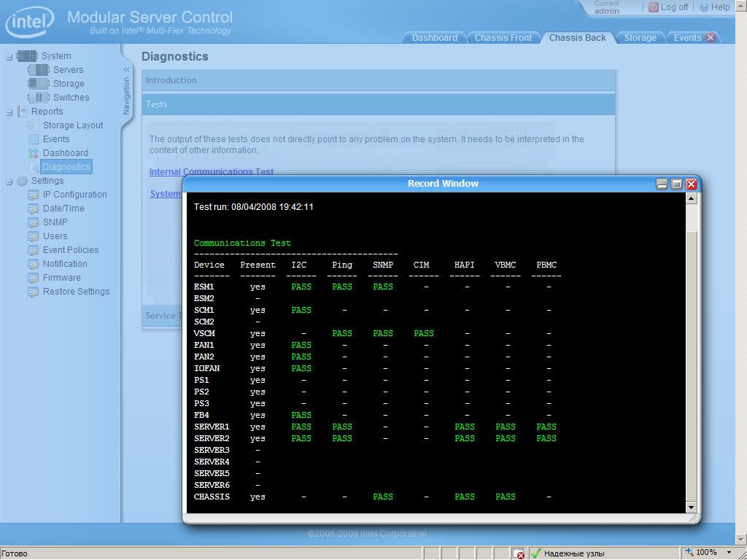Switch to the Chassis Front tab

click(503, 38)
